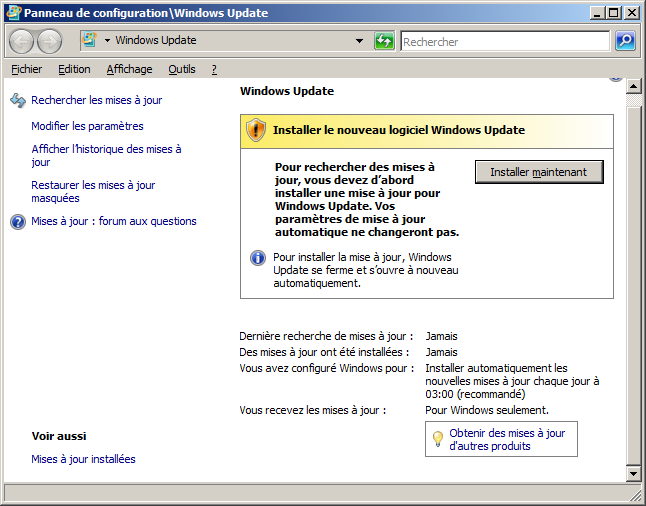Open the address bar history dropdown
Screen dimensions: 646x506
click(x=360, y=41)
